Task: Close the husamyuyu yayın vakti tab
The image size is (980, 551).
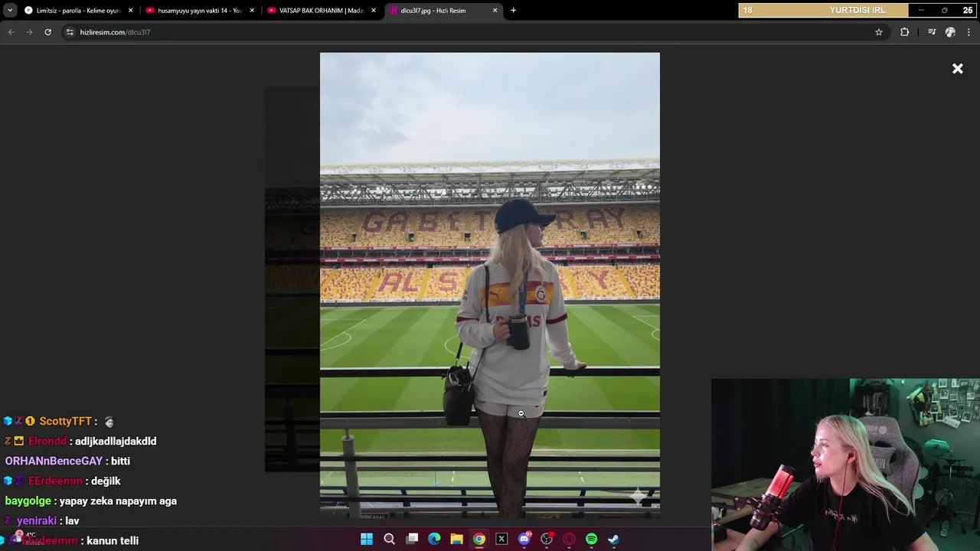Action: pos(252,11)
